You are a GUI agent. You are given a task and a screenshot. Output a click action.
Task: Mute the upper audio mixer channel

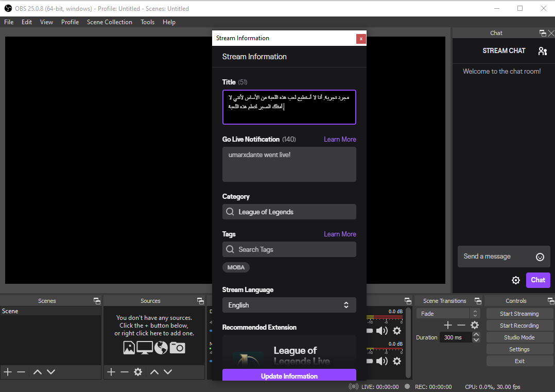point(381,331)
